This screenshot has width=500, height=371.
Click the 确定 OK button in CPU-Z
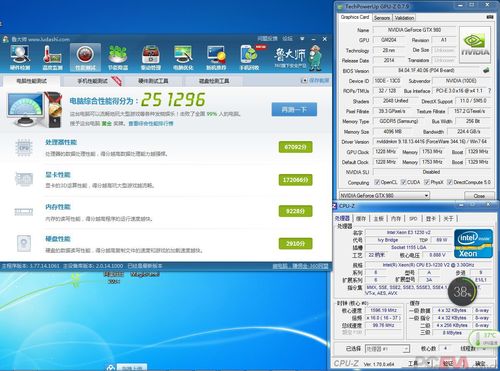[x=480, y=363]
